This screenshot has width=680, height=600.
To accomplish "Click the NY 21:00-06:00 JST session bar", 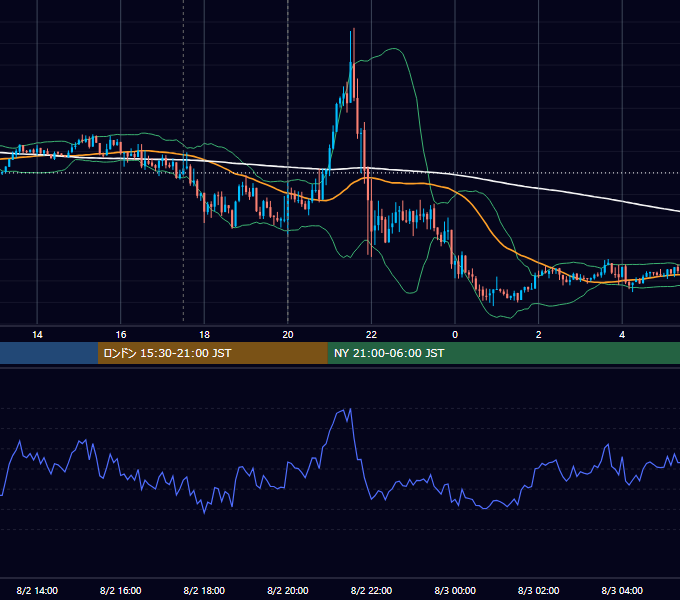I will [503, 353].
